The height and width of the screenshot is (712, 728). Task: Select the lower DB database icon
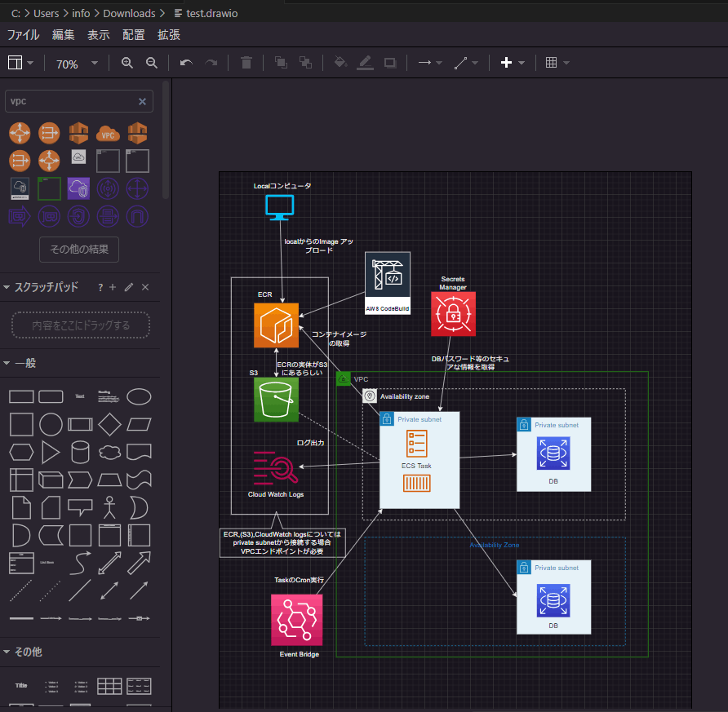(x=553, y=601)
